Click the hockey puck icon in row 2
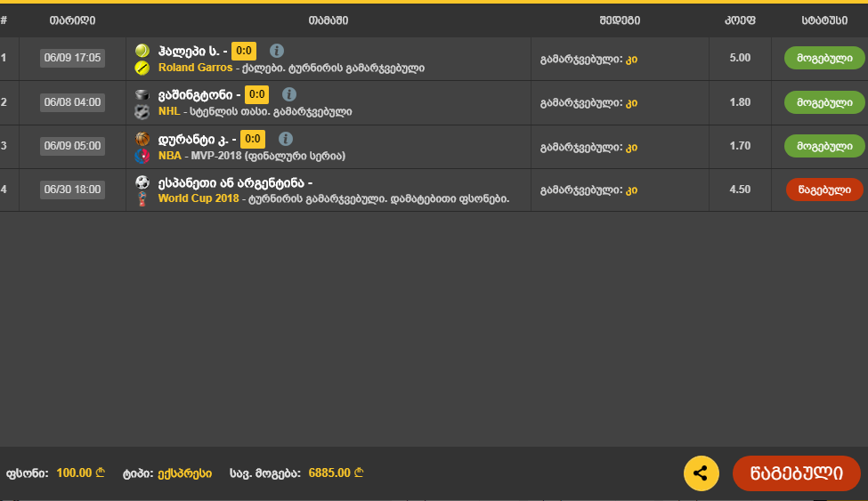 142,94
